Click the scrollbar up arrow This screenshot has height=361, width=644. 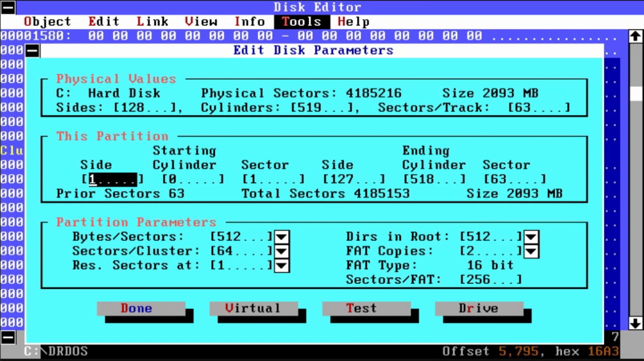click(x=635, y=36)
